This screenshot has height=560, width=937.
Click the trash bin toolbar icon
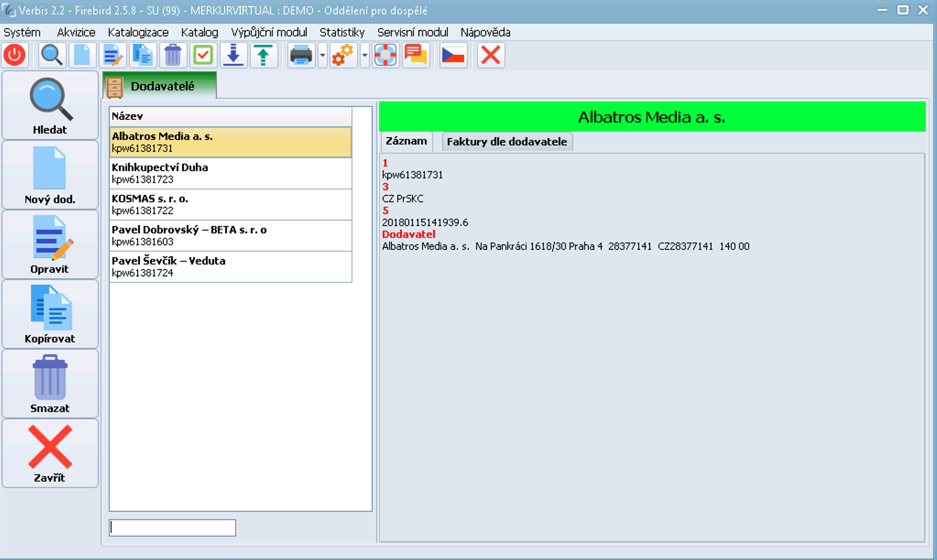click(173, 55)
